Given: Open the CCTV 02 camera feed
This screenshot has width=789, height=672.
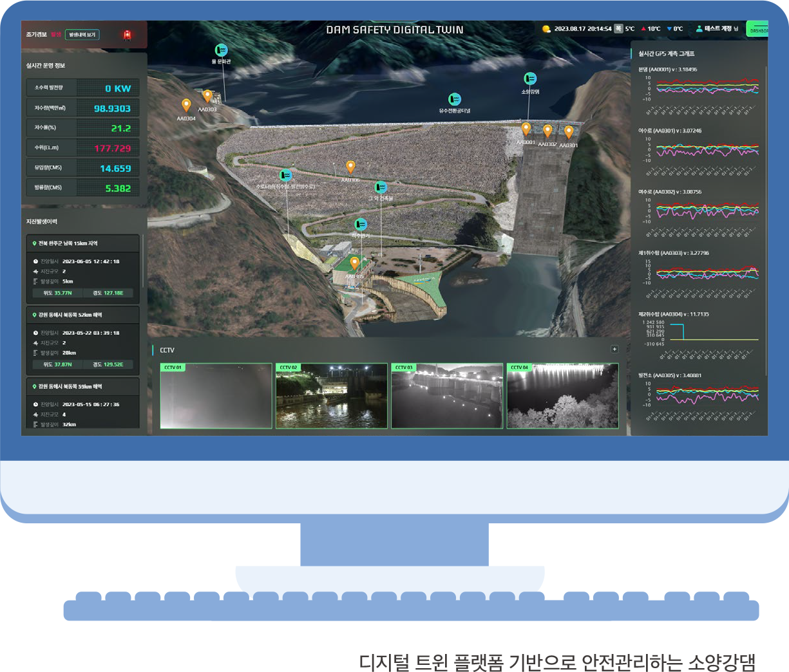Looking at the screenshot, I should [331, 396].
